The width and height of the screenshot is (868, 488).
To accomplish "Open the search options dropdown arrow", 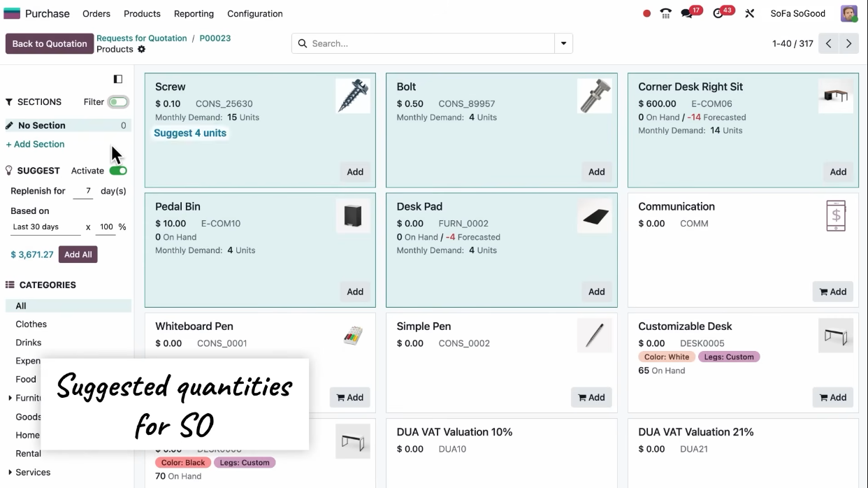I will click(563, 43).
